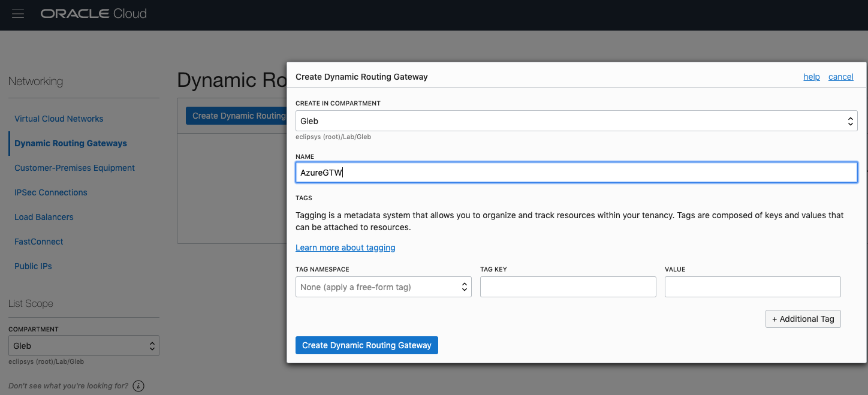Open the CREATE IN COMPARTMENT dropdown showing Gleb
The height and width of the screenshot is (395, 868).
click(x=575, y=120)
